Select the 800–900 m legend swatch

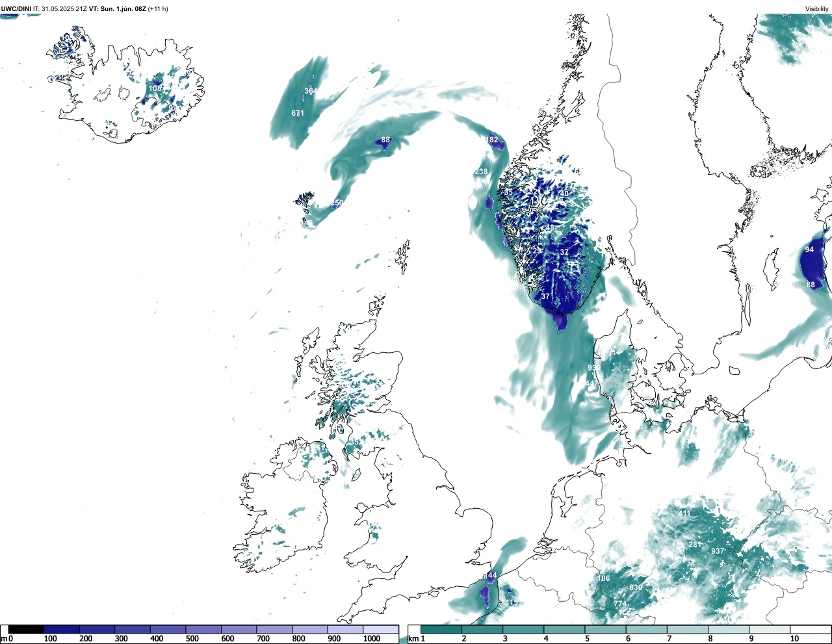(310, 629)
